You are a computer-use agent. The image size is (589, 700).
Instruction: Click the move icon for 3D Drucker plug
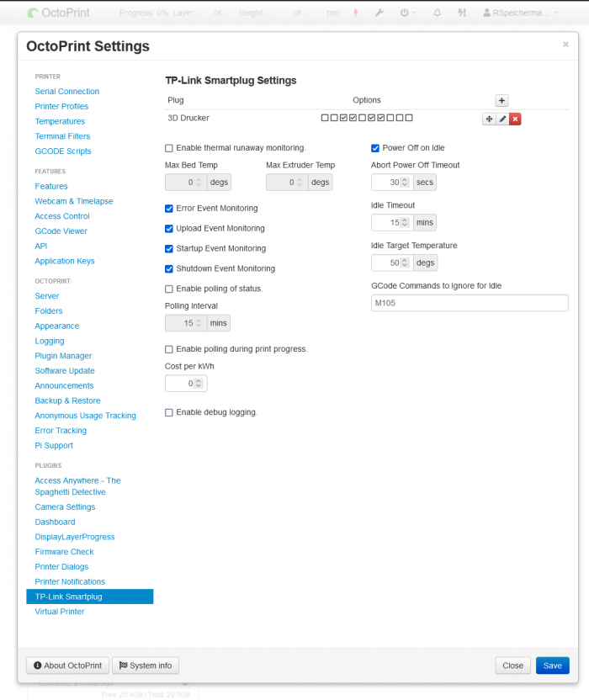[488, 119]
